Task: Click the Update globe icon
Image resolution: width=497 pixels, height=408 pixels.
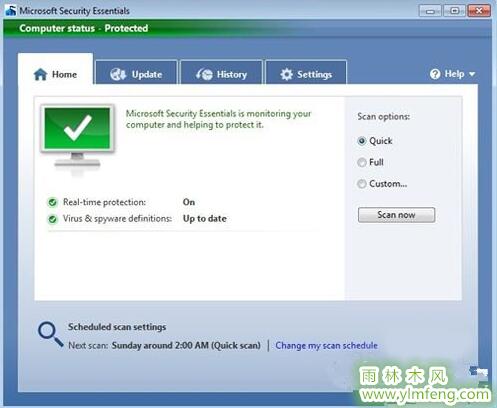Action: click(x=118, y=74)
